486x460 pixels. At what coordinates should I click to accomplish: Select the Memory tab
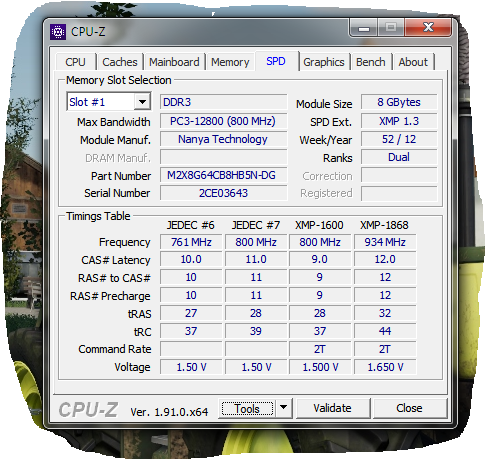click(230, 62)
